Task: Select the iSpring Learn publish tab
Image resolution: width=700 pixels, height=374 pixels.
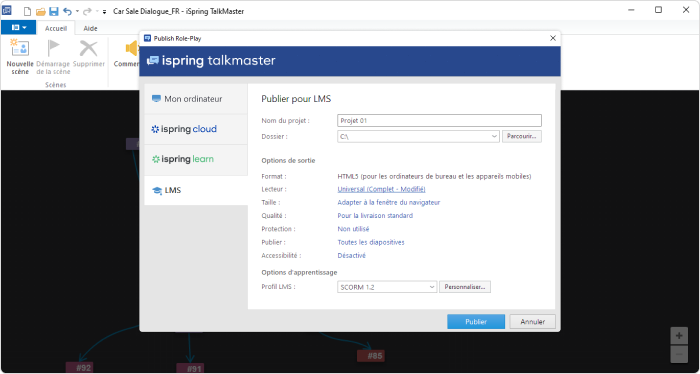Action: click(196, 160)
